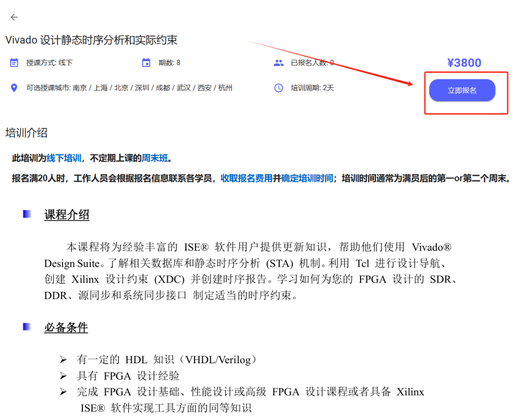The height and width of the screenshot is (420, 520).
Task: Click the arrow bullet before 完成 FPGA 设计基础
Action: coord(63,392)
